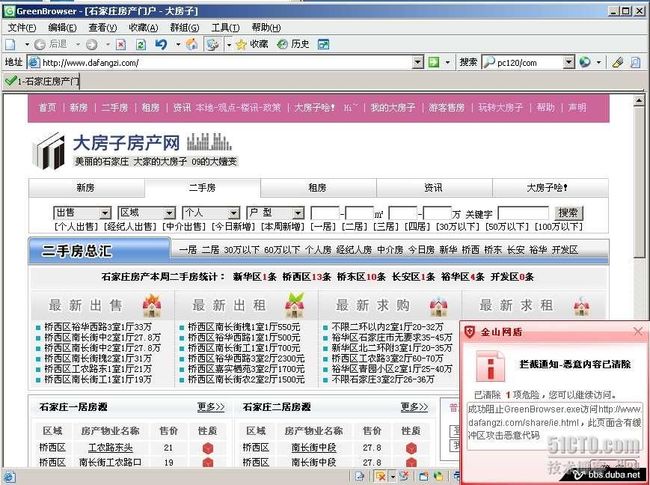
Task: Click the house icon beside 最新求购
Action: click(x=439, y=306)
